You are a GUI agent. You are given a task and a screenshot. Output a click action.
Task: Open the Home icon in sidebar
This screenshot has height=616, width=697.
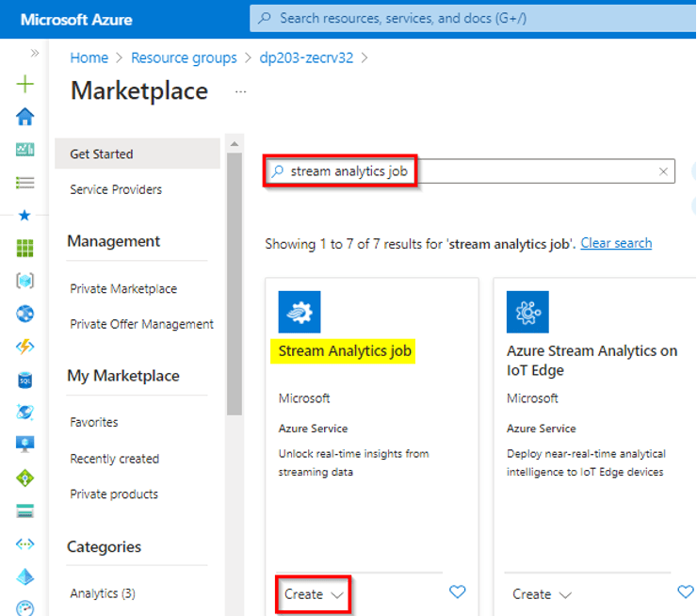tap(24, 117)
